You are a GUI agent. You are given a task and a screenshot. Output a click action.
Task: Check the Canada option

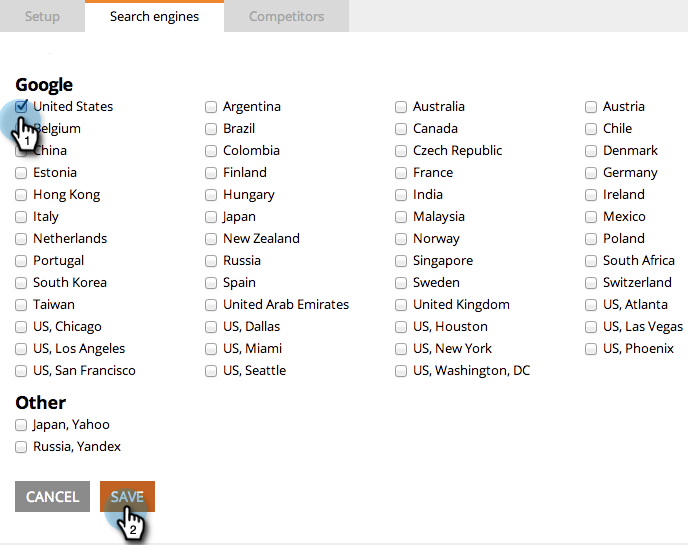pyautogui.click(x=401, y=129)
